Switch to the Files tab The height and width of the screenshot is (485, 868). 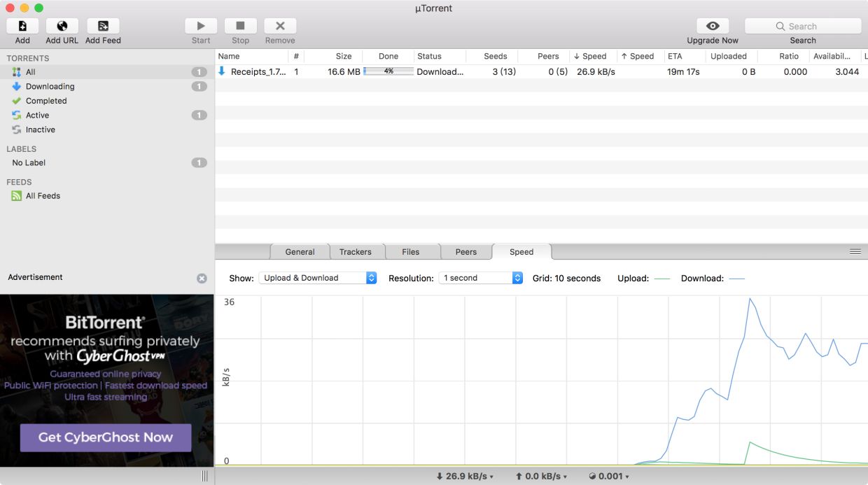tap(411, 252)
